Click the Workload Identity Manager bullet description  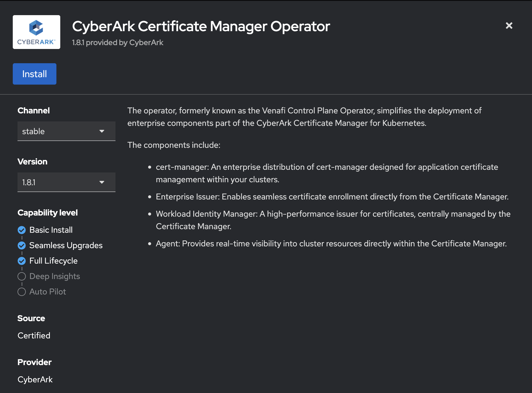(333, 220)
